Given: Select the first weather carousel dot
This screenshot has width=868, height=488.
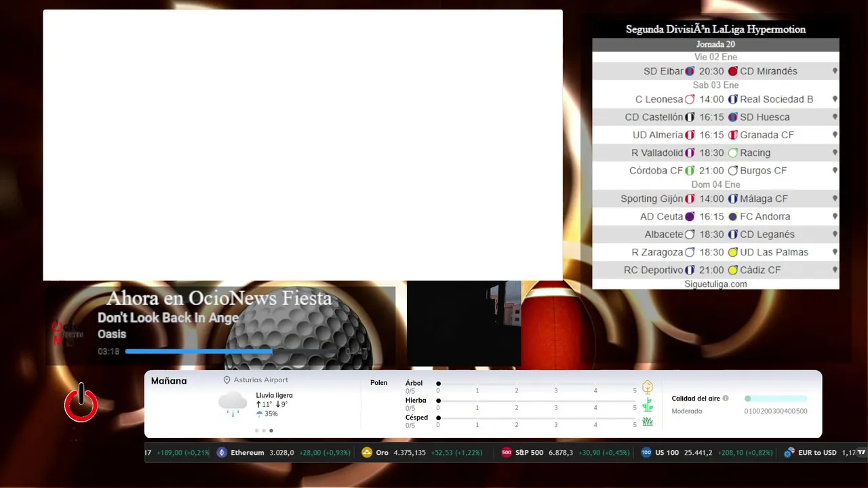Looking at the screenshot, I should (256, 430).
